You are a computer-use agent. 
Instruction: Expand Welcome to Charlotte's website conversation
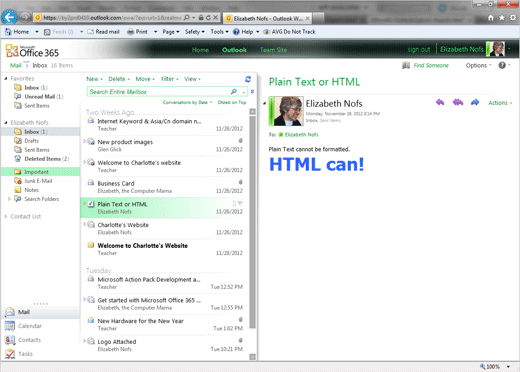(84, 162)
